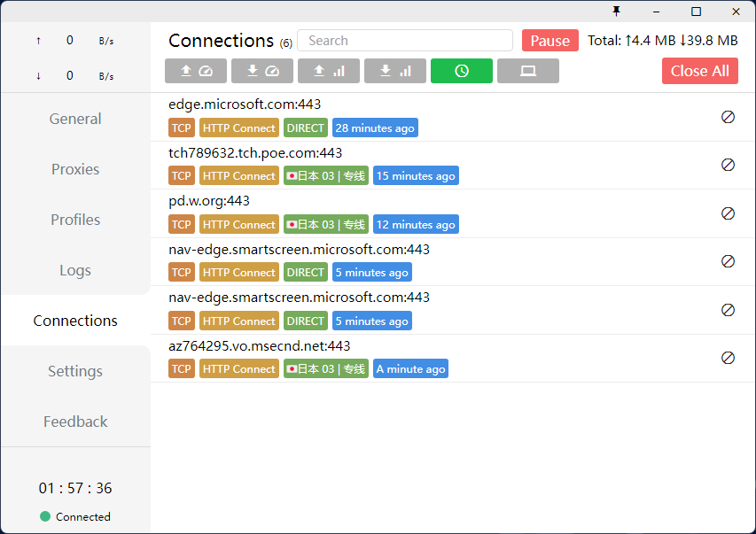Image resolution: width=756 pixels, height=534 pixels.
Task: Open the Settings tab in sidebar
Action: click(x=75, y=371)
